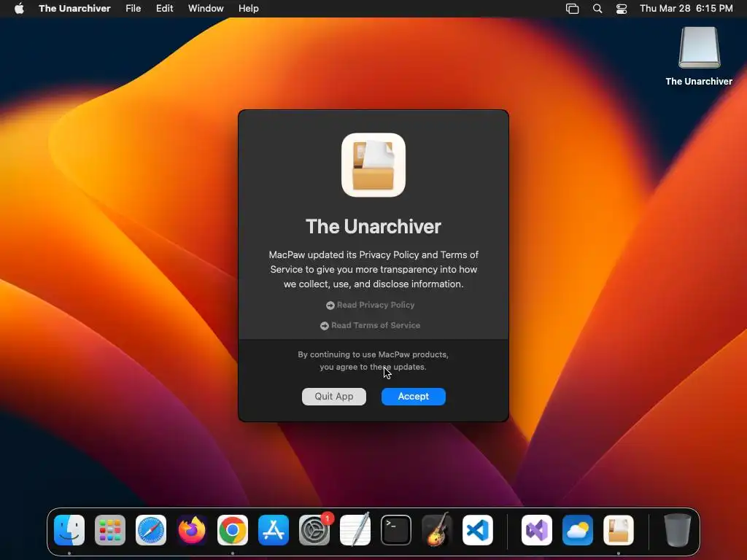Open Spotlight search in menu bar
Viewport: 747px width, 560px height.
(597, 9)
